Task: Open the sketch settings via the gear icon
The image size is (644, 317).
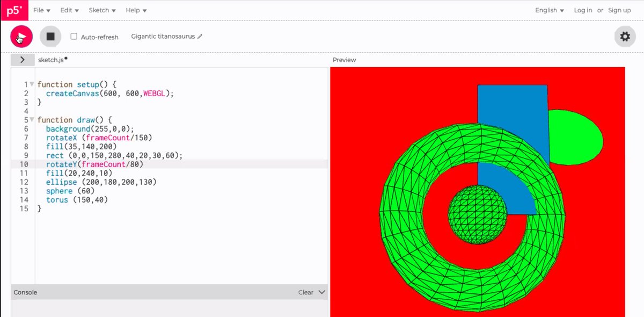Action: (624, 36)
